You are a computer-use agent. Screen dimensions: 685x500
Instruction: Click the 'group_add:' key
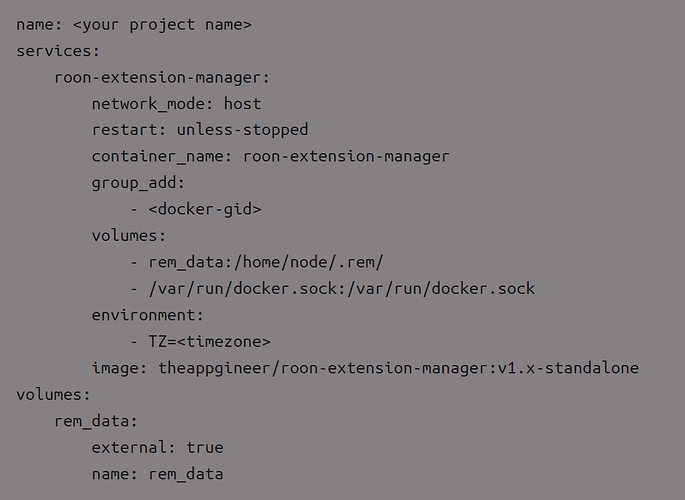pos(138,183)
